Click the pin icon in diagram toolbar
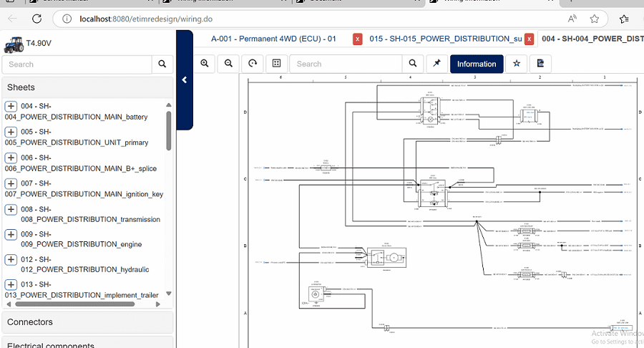Screen dimensions: 644x348 coord(436,64)
